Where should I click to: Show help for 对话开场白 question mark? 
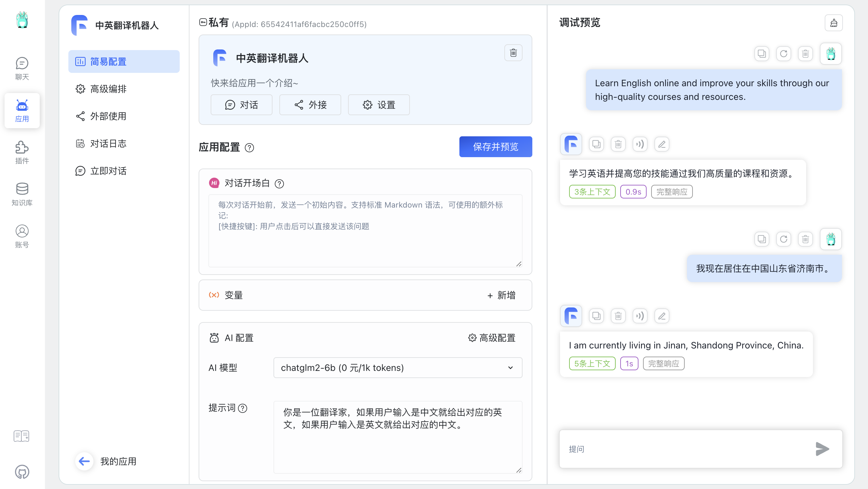[x=279, y=183]
